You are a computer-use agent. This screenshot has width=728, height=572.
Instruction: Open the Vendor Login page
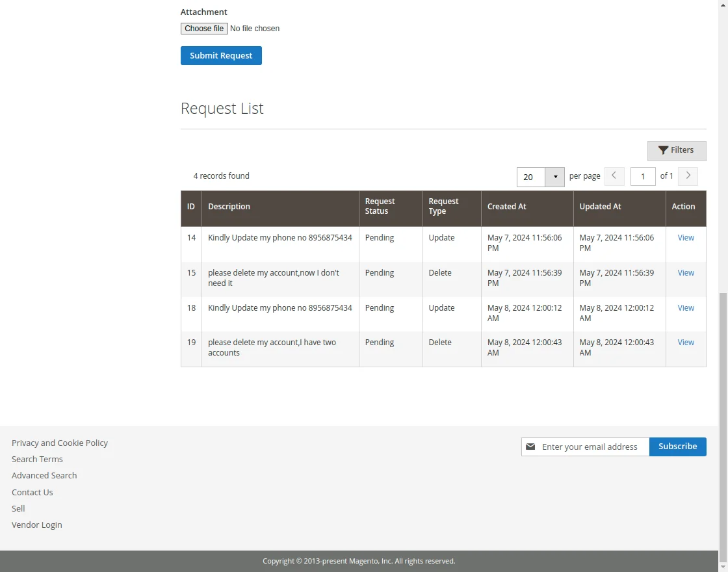click(x=37, y=525)
